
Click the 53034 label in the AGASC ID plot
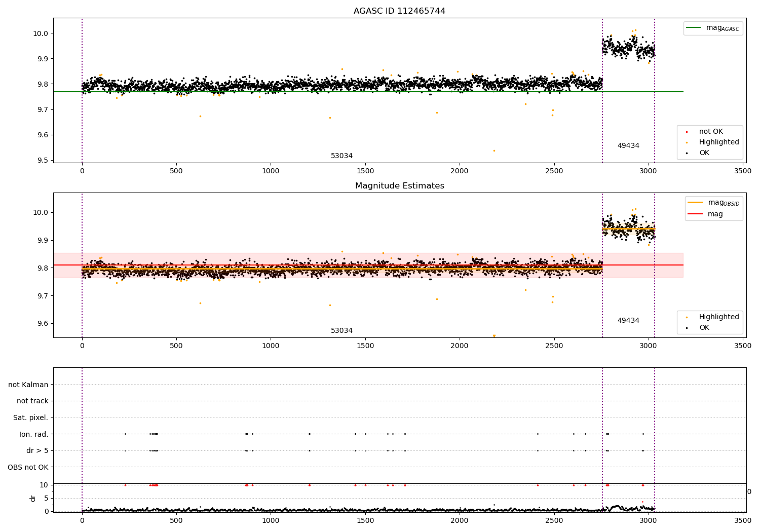[341, 156]
